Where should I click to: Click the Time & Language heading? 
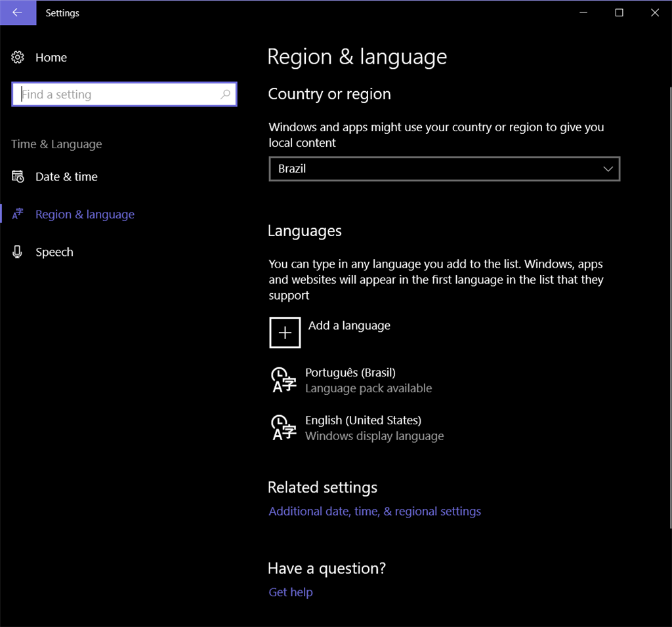(56, 144)
